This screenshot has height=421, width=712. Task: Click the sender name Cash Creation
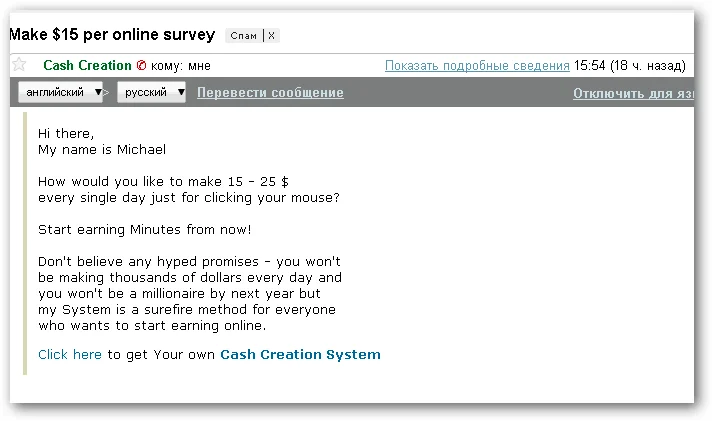point(87,66)
